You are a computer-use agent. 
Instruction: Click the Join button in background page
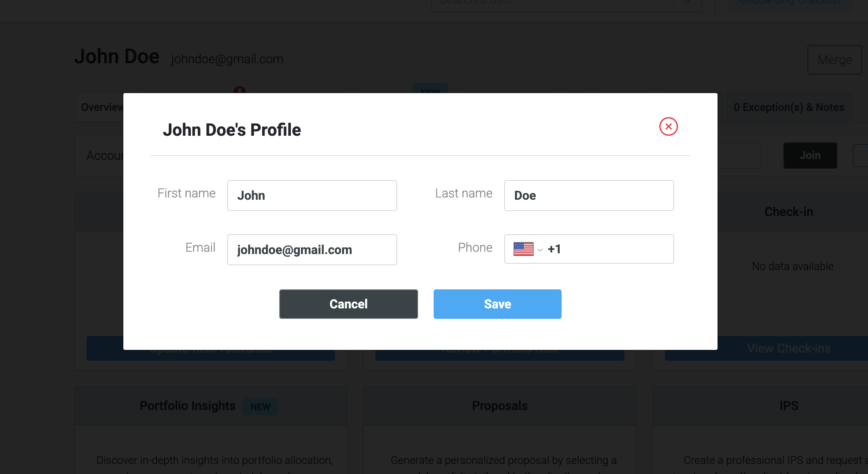tap(810, 156)
